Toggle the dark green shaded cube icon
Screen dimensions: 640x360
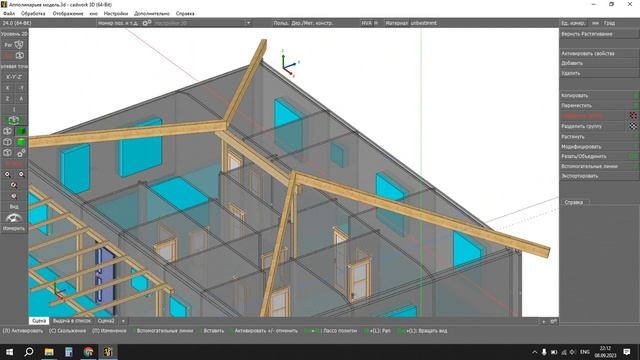pos(21,131)
